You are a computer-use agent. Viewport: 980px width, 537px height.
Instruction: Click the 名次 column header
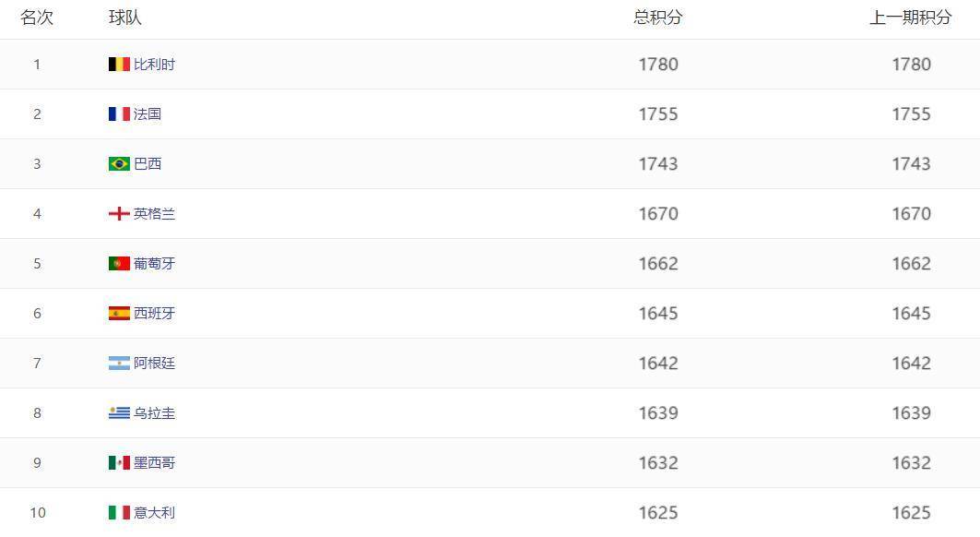coord(37,18)
